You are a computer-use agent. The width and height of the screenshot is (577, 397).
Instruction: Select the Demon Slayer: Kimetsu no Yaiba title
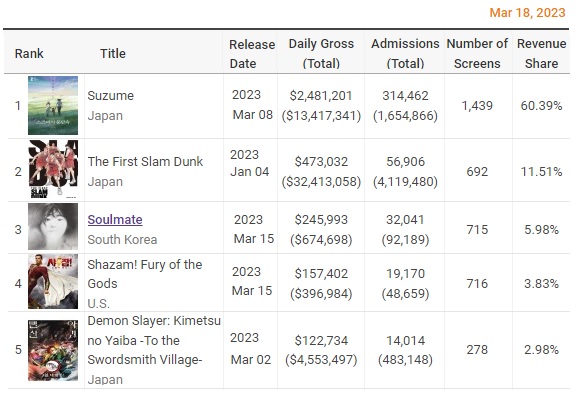[154, 340]
